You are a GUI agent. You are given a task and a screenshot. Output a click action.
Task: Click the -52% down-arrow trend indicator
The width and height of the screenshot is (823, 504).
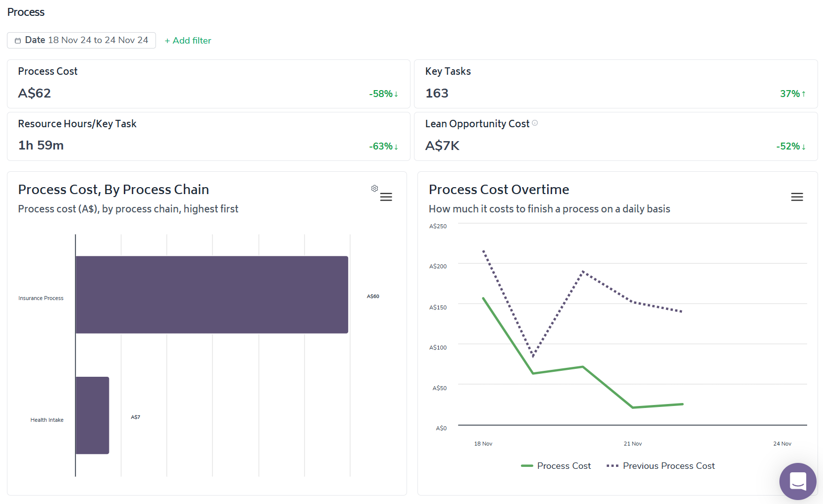pyautogui.click(x=791, y=146)
